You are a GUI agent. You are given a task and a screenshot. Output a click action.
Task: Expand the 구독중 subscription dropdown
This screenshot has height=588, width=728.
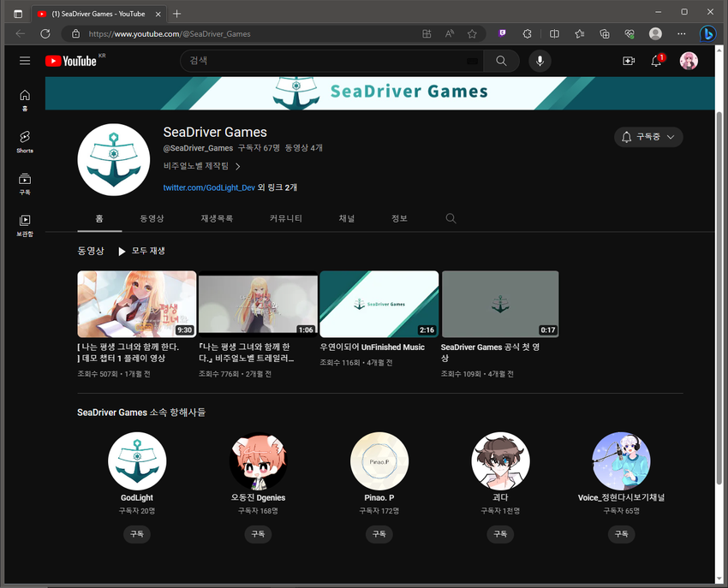[x=648, y=137]
